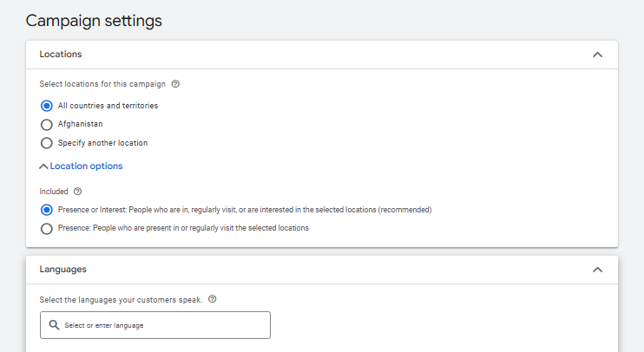
Task: Collapse the Locations section chevron
Action: click(x=598, y=55)
